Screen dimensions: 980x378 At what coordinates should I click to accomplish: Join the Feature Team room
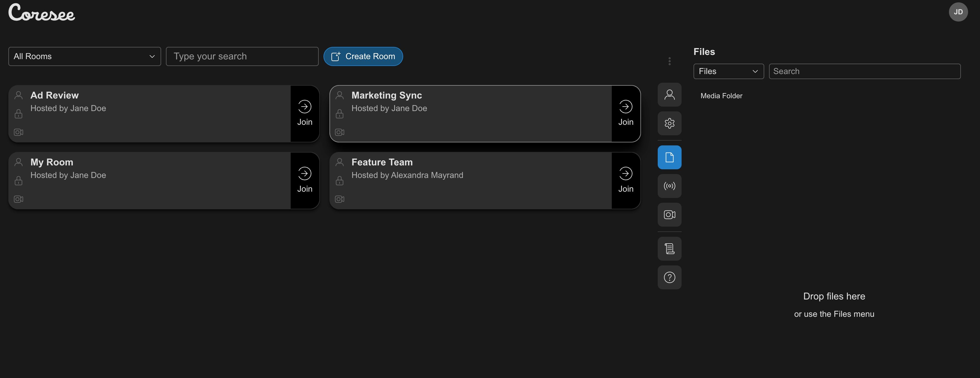tap(625, 181)
